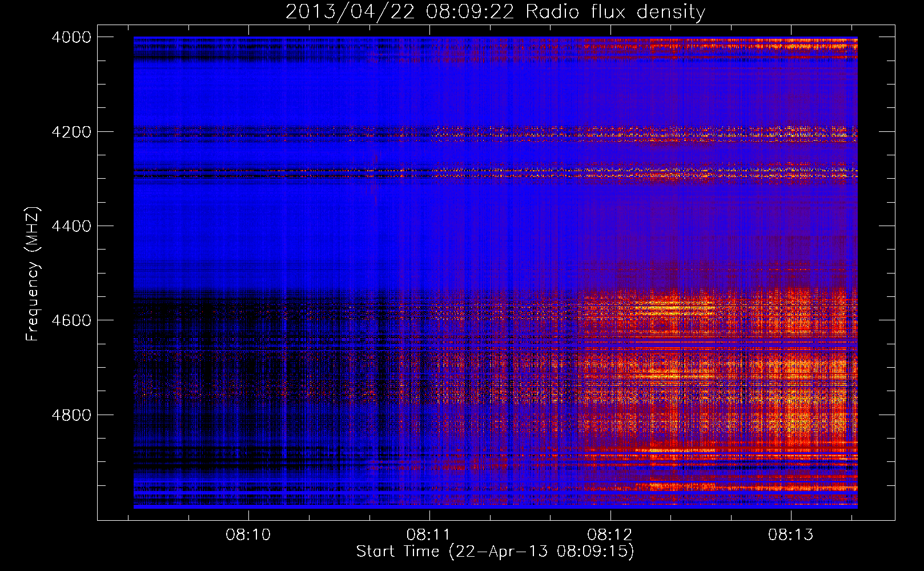The width and height of the screenshot is (924, 571).
Task: Click the plot title '2013/04/22 08:09:22 Radio flux density'
Action: [495, 12]
